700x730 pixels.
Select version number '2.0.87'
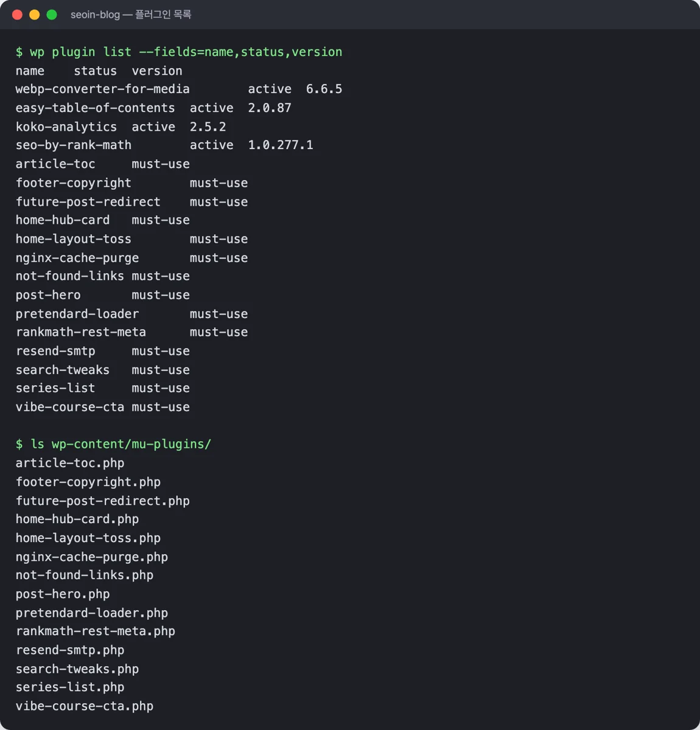click(x=270, y=108)
